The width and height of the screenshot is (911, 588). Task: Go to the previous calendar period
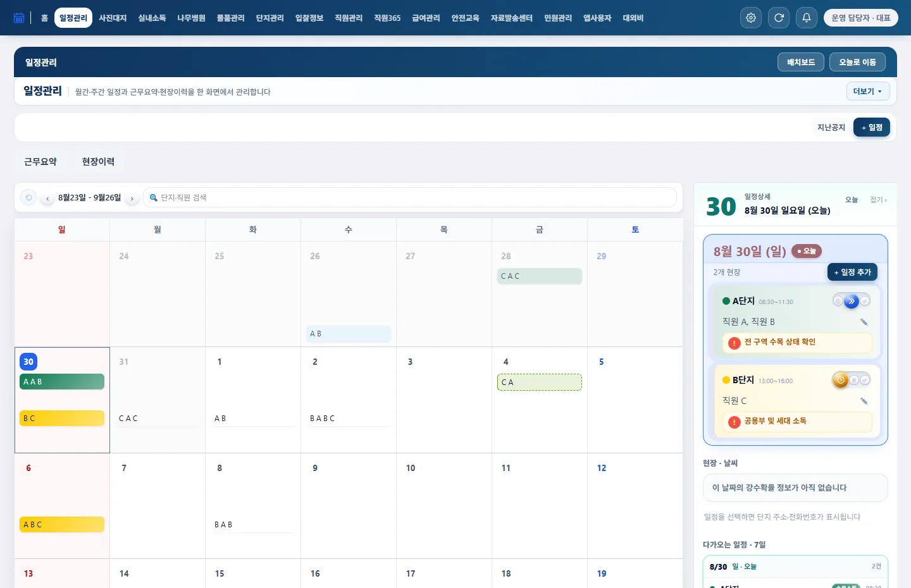[47, 199]
